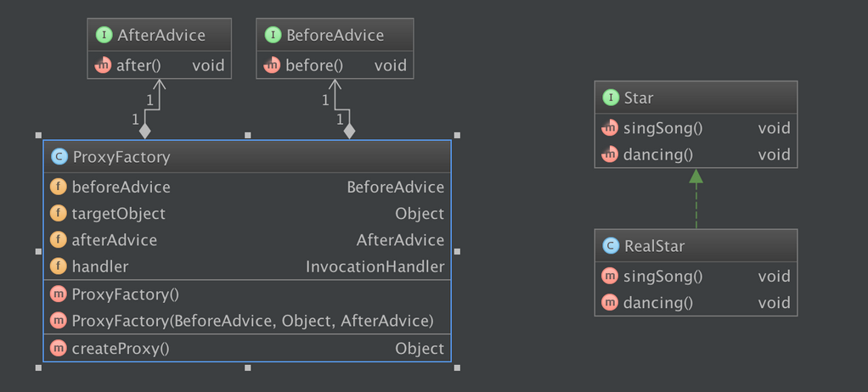Click the dashed green implementation arrowhead
This screenshot has height=392, width=868.
pos(696,176)
